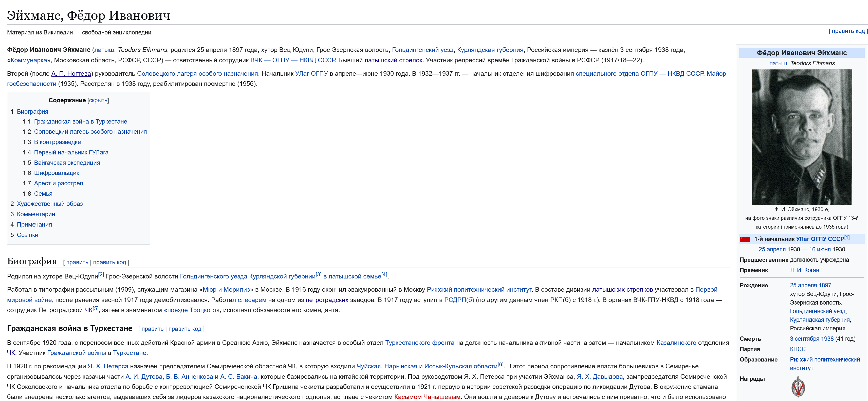Follow the 'А. П. Ногтева' link
Image resolution: width=868 pixels, height=401 pixels.
tap(71, 73)
